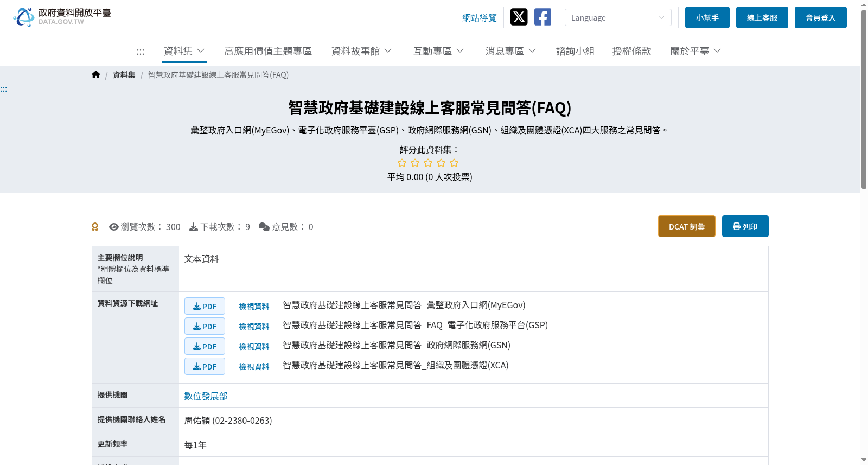This screenshot has height=465, width=868.
Task: Expand the 關於平臺 menu
Action: [x=696, y=51]
